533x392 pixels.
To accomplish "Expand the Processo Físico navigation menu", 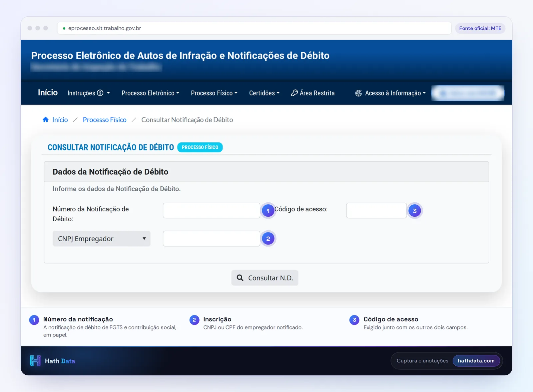I will [214, 93].
